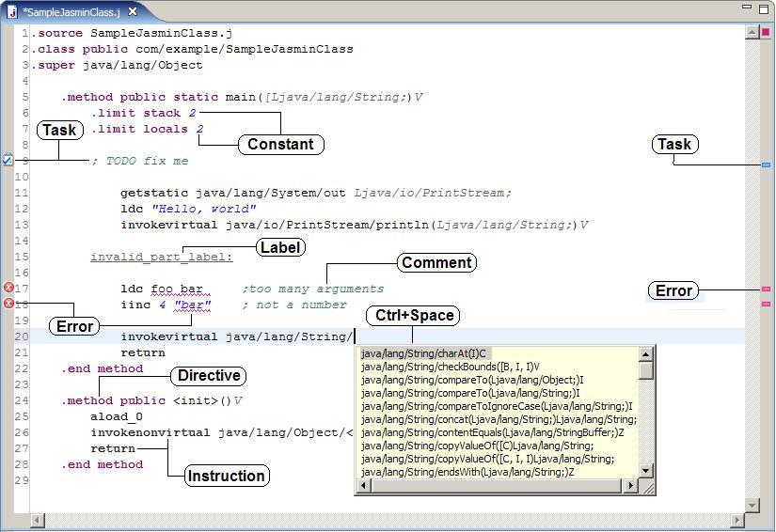Click "return" instruction on line 21

[143, 353]
